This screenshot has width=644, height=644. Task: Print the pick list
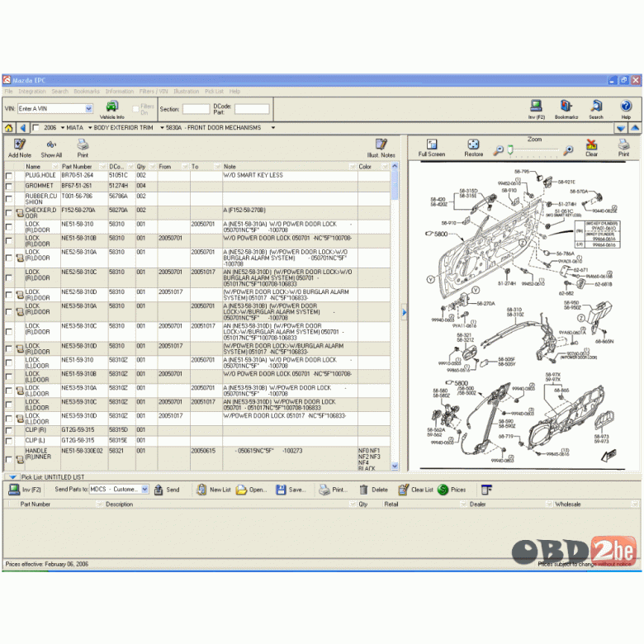pyautogui.click(x=333, y=490)
